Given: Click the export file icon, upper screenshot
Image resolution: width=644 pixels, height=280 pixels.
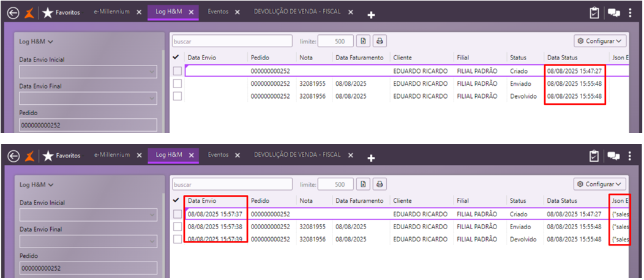Looking at the screenshot, I should tap(363, 41).
